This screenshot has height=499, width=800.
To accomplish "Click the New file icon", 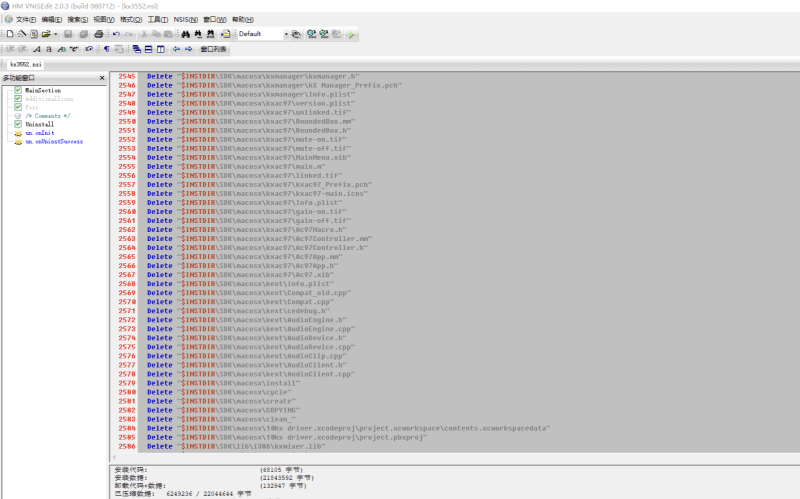I will tap(10, 34).
